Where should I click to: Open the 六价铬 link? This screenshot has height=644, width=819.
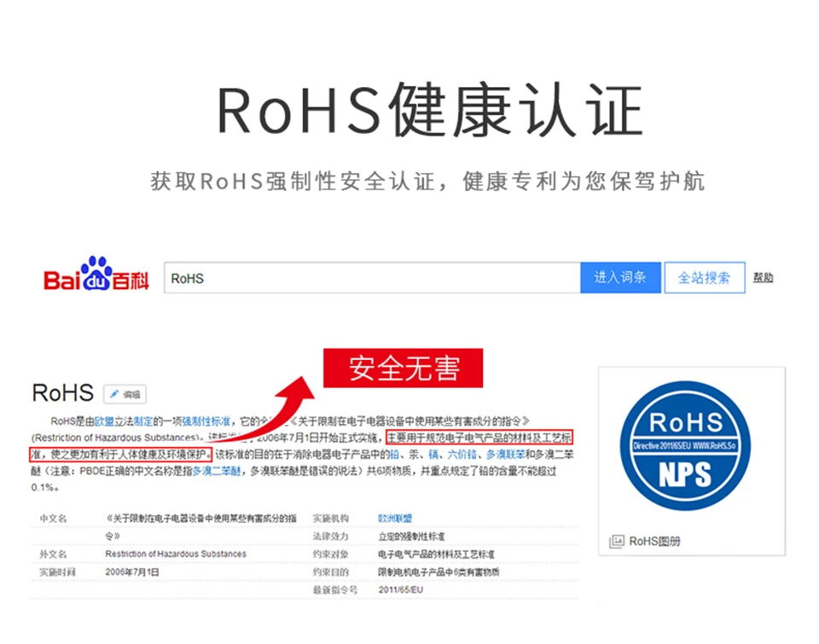pyautogui.click(x=462, y=455)
